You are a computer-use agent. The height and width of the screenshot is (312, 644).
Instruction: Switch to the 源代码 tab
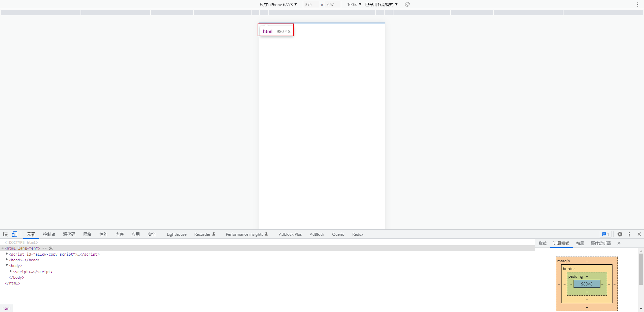click(x=69, y=234)
